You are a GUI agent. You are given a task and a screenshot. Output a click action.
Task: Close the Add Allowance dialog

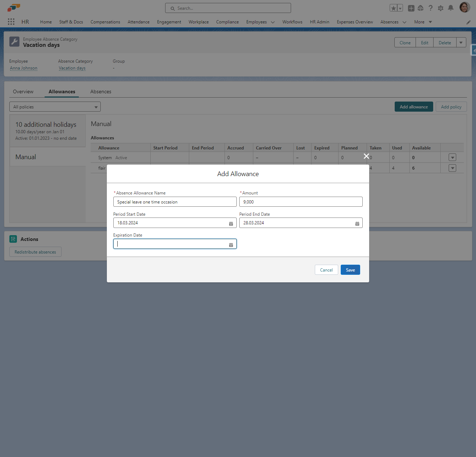(366, 156)
